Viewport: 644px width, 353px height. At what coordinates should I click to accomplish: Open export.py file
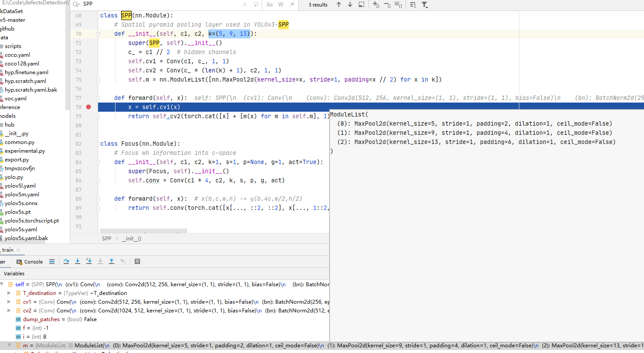click(x=17, y=160)
